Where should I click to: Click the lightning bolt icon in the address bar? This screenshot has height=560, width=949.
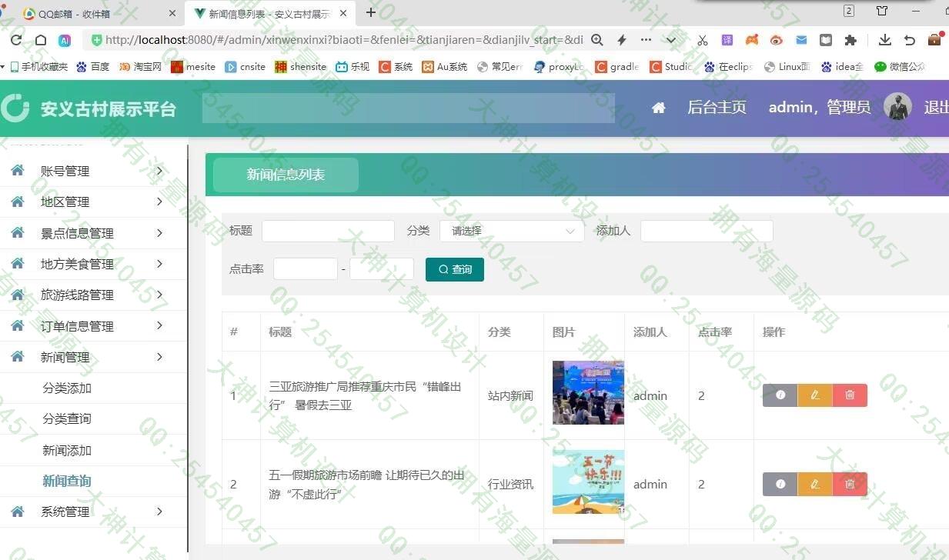pyautogui.click(x=622, y=40)
